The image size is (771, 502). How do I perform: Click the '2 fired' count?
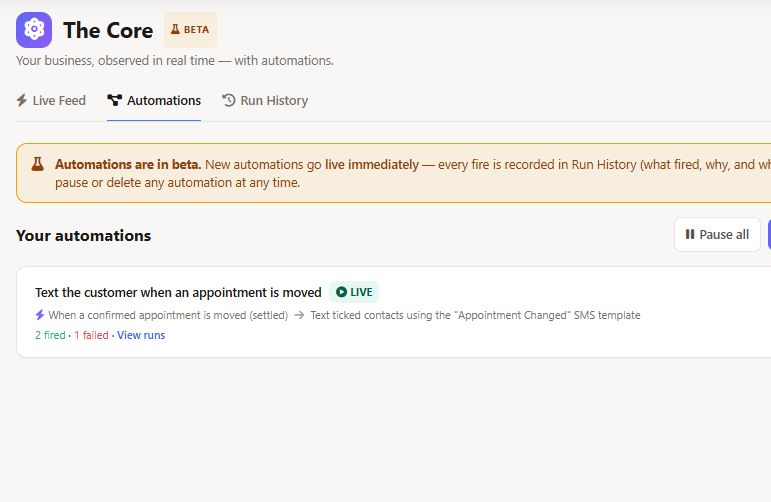click(x=50, y=335)
